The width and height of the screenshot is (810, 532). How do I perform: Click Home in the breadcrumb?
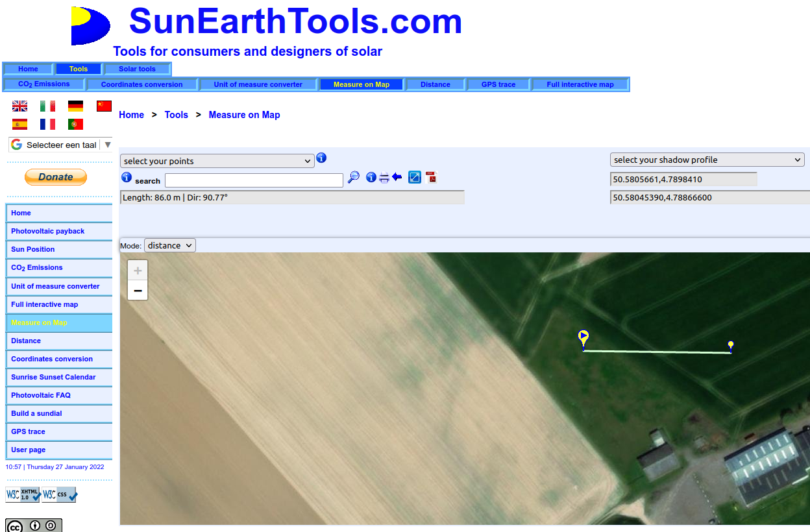131,115
